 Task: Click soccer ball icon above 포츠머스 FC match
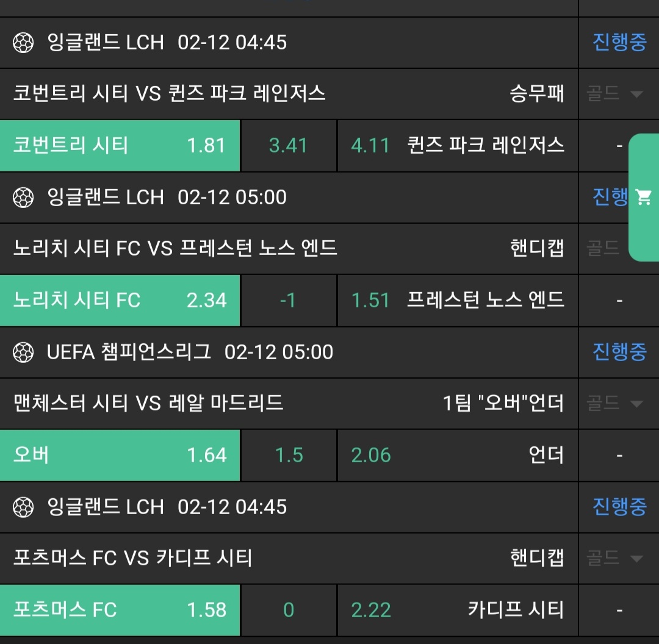point(23,507)
